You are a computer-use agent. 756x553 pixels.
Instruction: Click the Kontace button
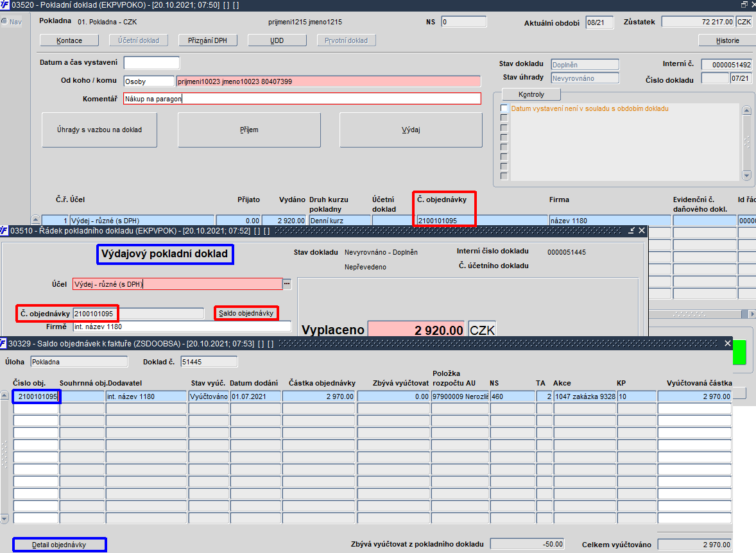pos(69,40)
